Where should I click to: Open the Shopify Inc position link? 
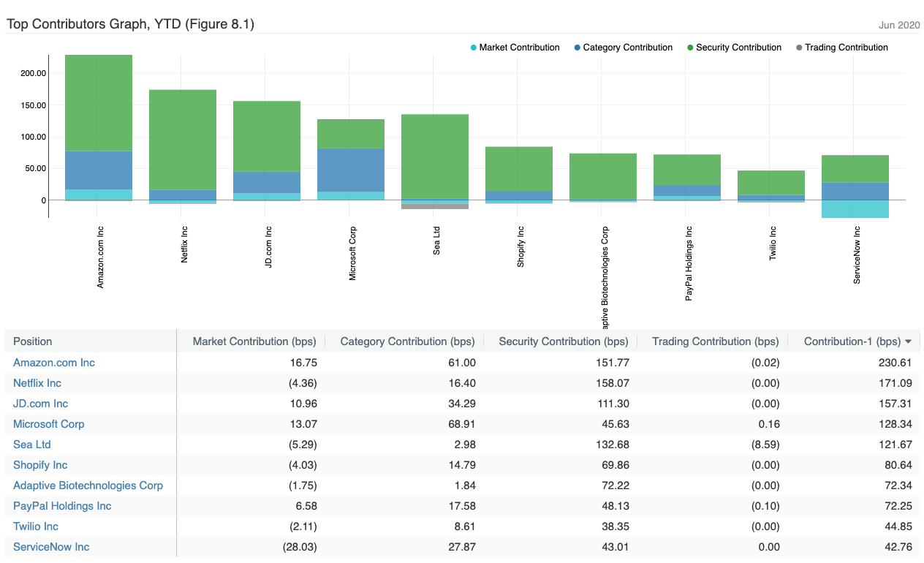click(x=40, y=465)
